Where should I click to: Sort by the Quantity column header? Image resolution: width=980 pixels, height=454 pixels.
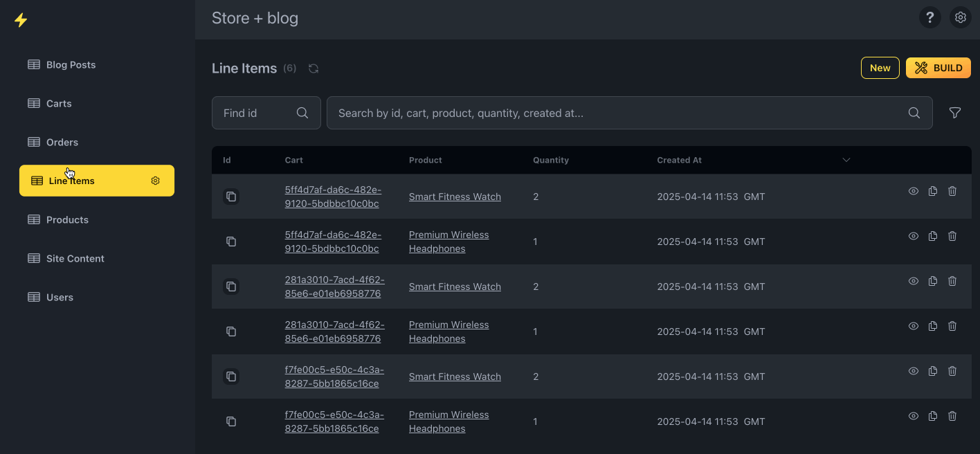(550, 160)
